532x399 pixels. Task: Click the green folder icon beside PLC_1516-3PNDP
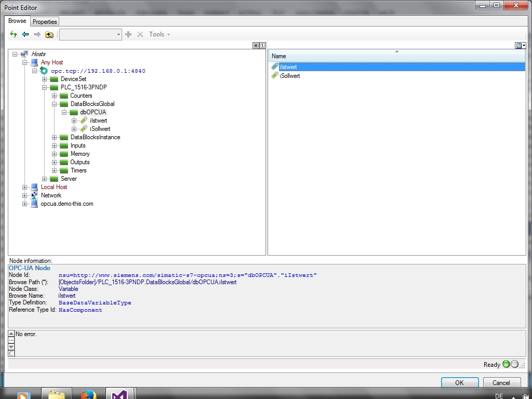(x=54, y=87)
